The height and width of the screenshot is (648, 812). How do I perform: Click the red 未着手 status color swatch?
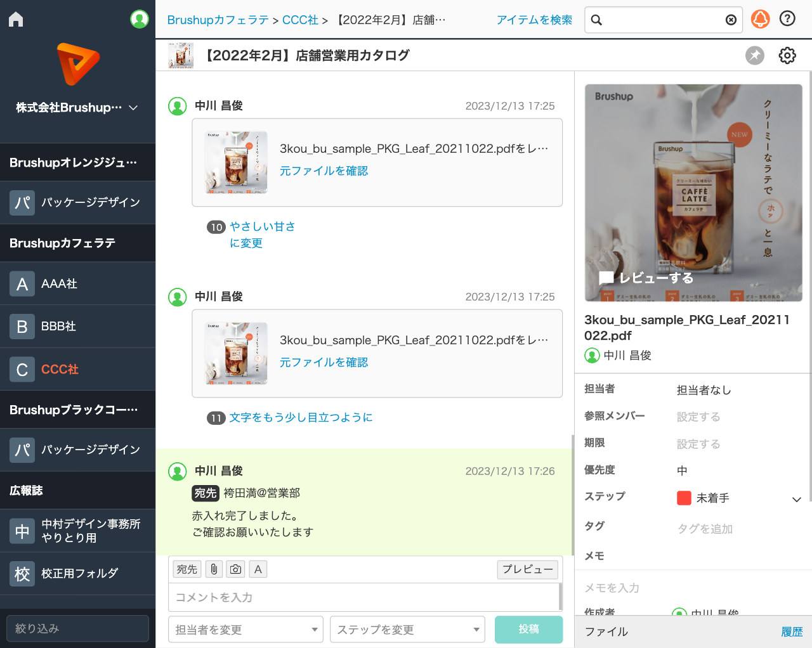pos(684,498)
